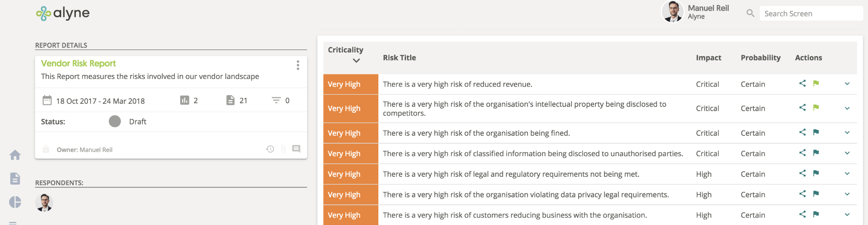Flag the customers reducing business risk
This screenshot has height=225, width=868.
coord(816,214)
